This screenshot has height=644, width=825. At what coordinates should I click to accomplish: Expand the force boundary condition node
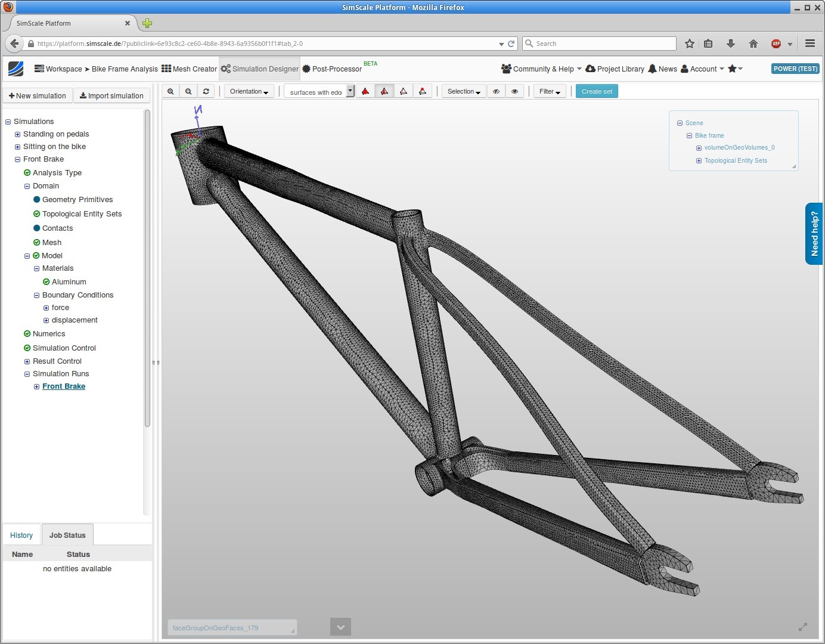click(x=46, y=308)
